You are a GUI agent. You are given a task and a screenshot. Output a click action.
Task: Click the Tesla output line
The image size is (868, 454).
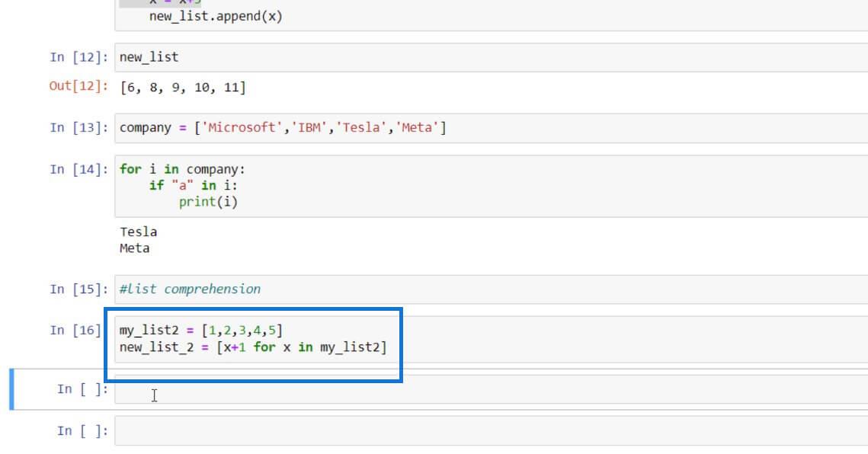[139, 232]
